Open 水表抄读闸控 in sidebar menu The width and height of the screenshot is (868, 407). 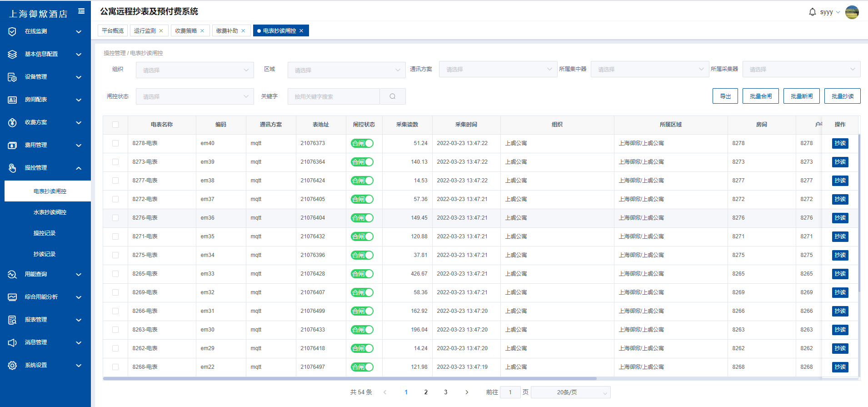[x=50, y=212]
